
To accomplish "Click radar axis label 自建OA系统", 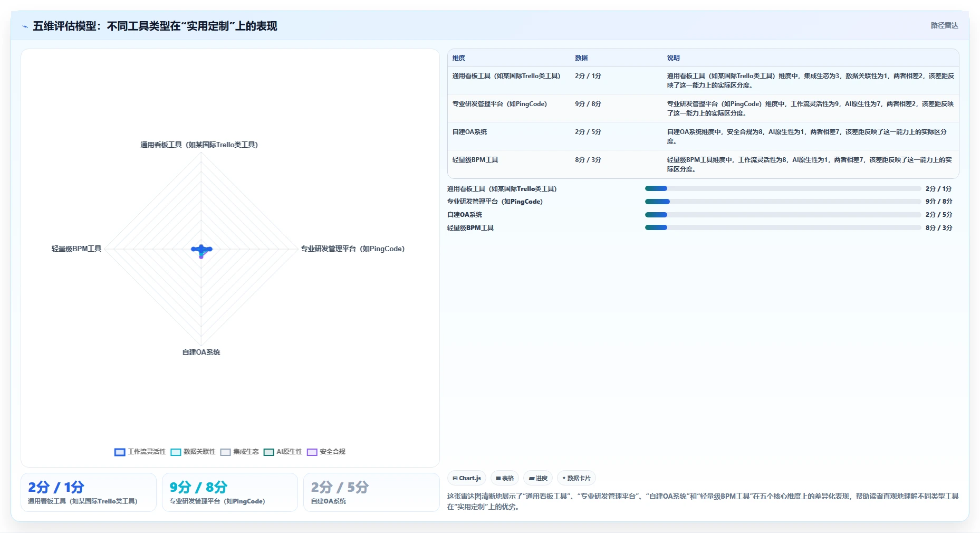I will [201, 352].
